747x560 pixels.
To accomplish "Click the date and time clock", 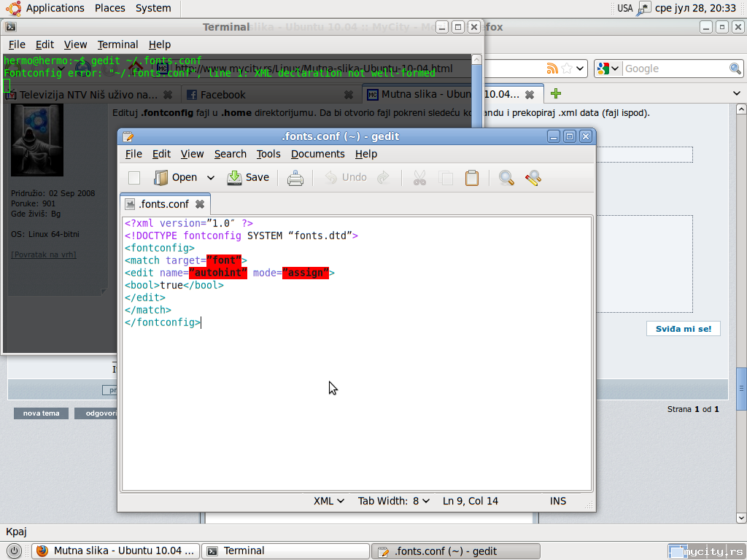I will (695, 8).
